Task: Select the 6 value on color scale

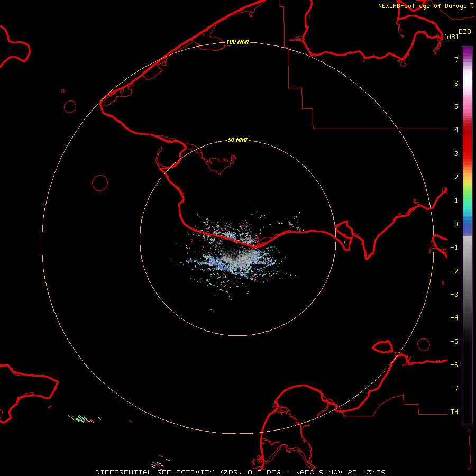Action: click(456, 83)
